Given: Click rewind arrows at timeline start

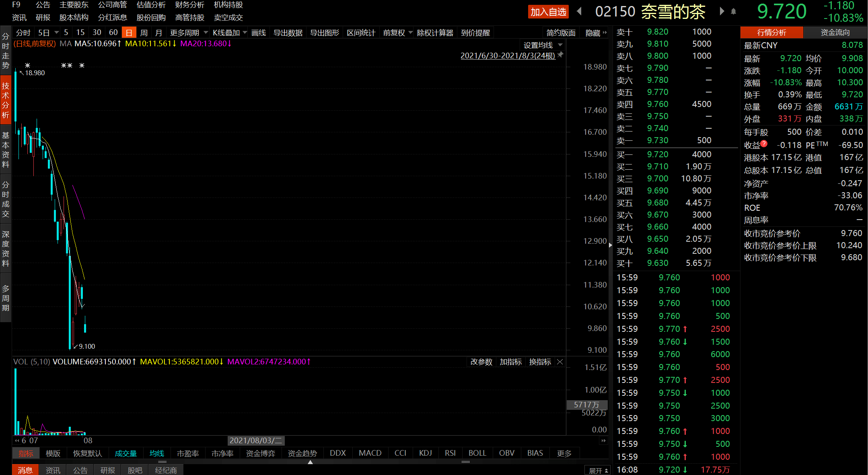Looking at the screenshot, I should point(17,441).
